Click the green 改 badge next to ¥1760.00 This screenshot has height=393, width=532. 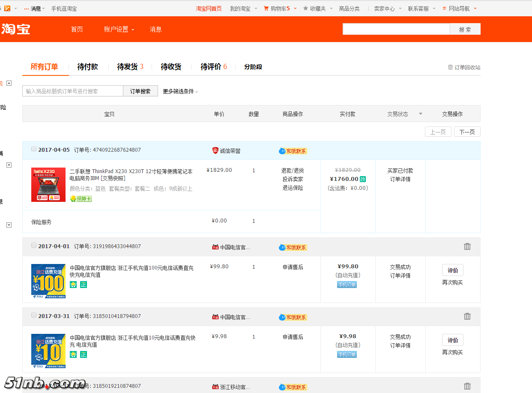tap(363, 179)
